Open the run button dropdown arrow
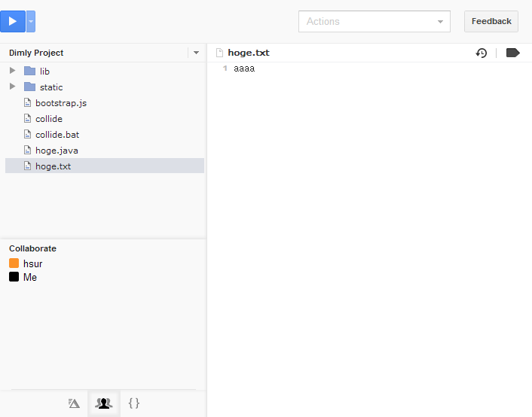 pyautogui.click(x=31, y=22)
